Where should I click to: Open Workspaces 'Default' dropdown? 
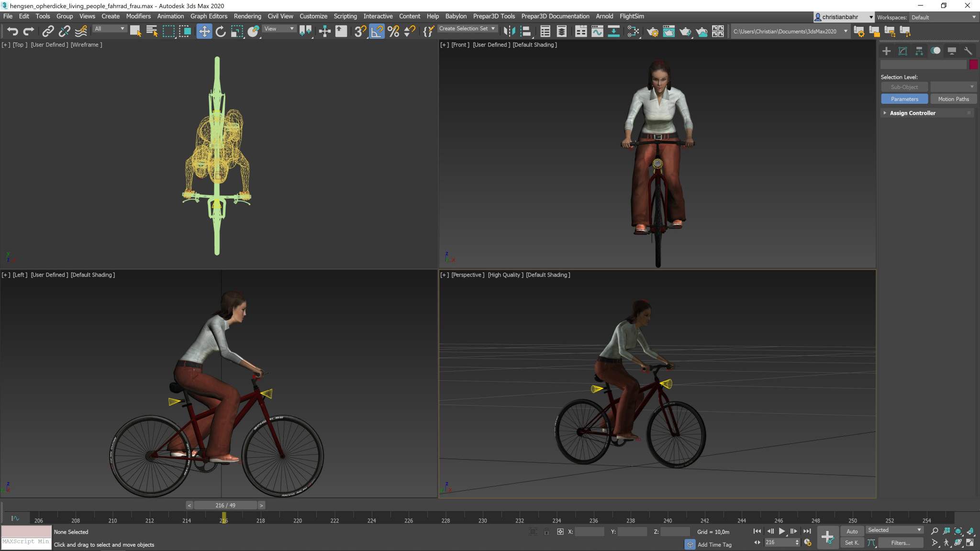click(944, 17)
